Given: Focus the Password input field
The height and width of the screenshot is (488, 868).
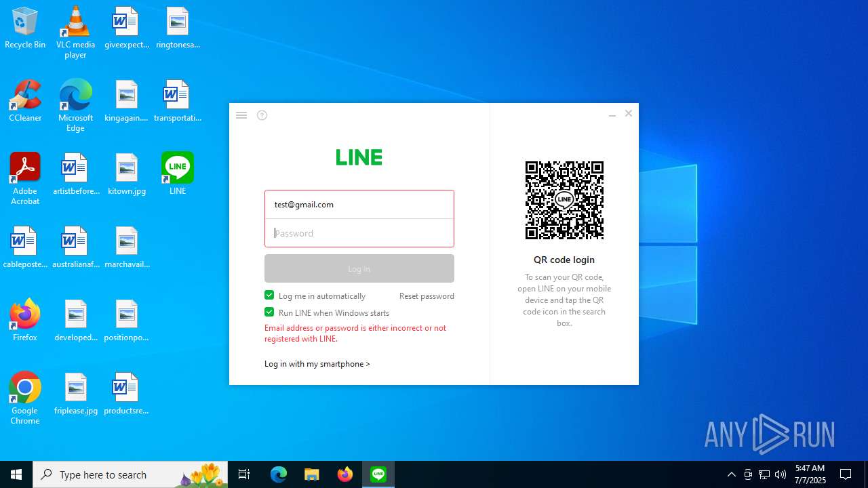Looking at the screenshot, I should tap(359, 233).
